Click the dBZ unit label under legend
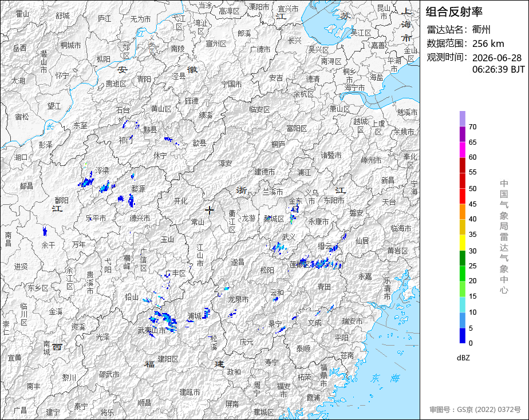The height and width of the screenshot is (420, 529). pos(463,358)
